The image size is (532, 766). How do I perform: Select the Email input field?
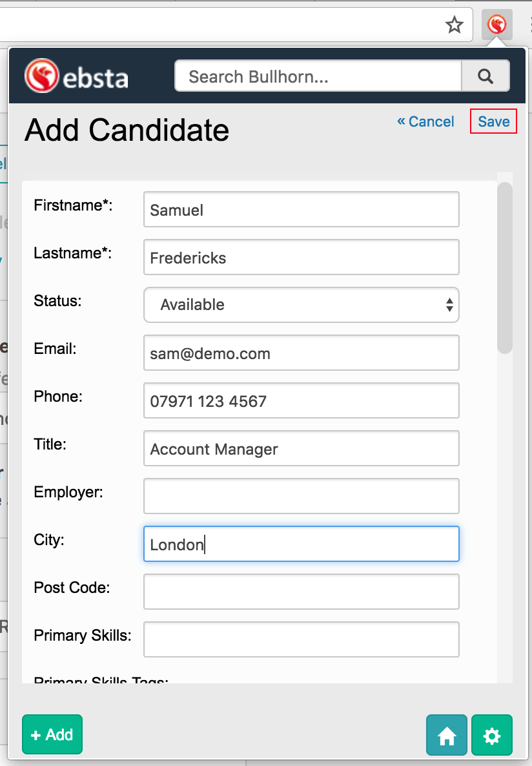[301, 353]
